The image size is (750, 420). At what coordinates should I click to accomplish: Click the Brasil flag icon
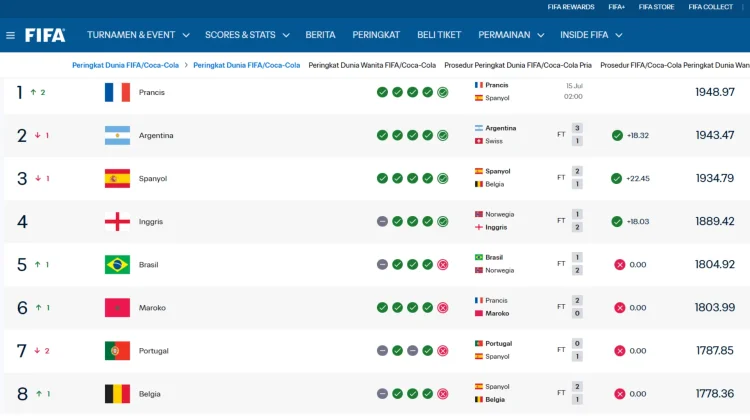117,265
